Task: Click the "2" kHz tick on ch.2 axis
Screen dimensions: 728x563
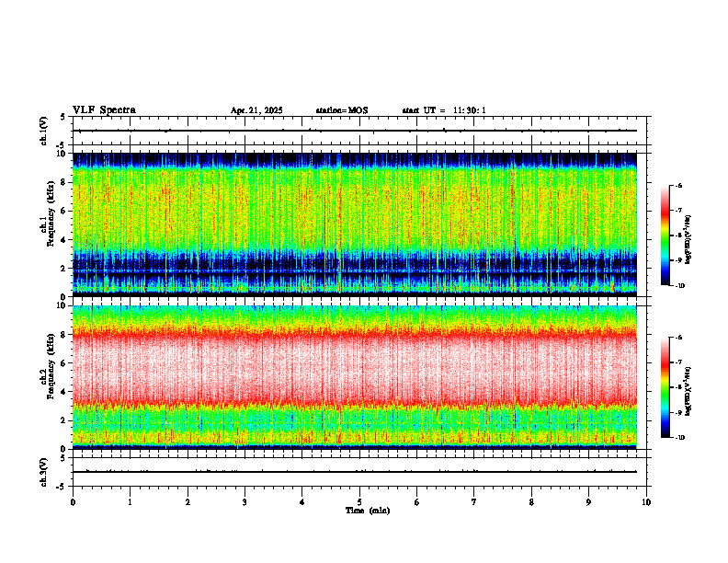Action: (64, 420)
